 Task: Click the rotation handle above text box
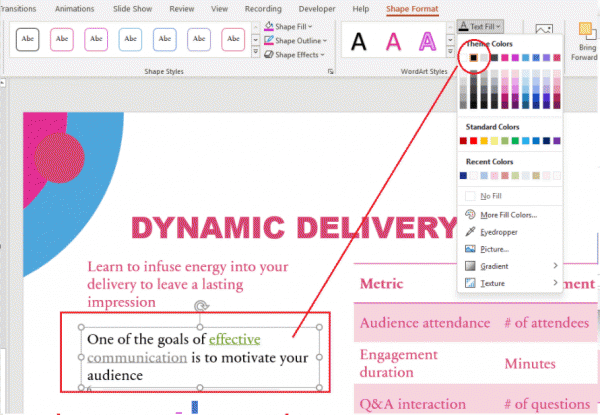coord(201,307)
